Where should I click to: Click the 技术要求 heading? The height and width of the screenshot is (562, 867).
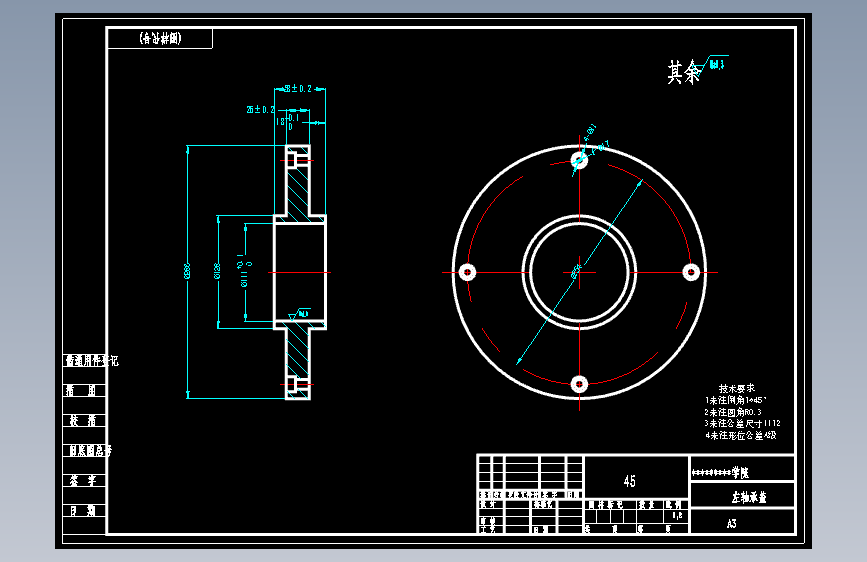737,388
